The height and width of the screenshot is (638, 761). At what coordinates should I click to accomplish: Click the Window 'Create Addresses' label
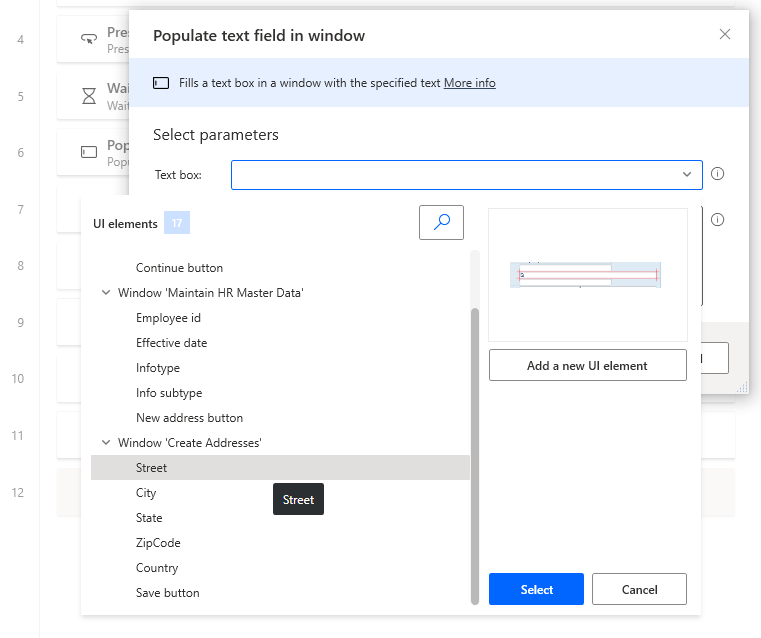pos(190,442)
